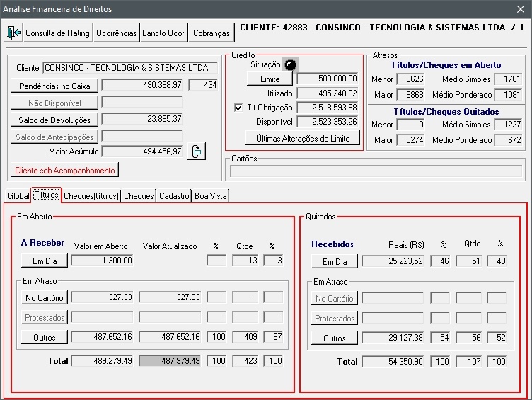Click Total Valor em Aberto 489.279,49
The width and height of the screenshot is (532, 400).
(102, 360)
